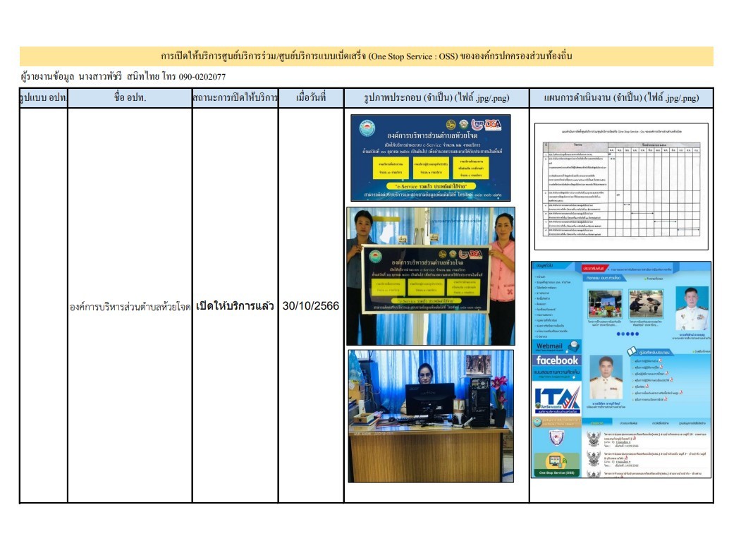Click the 'แผนการดำเนินงาน (จำเป็น)' column header
Image resolution: width=741 pixels, height=560 pixels.
pyautogui.click(x=621, y=98)
